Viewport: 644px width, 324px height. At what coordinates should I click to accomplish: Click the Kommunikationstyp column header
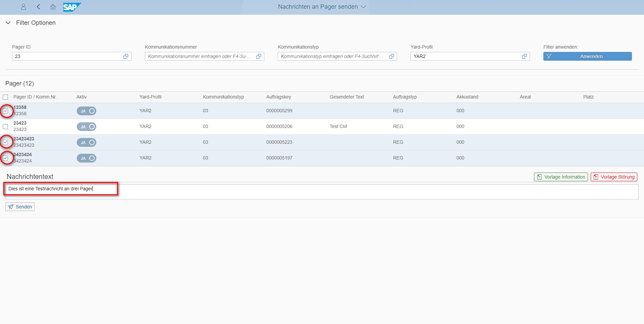[x=223, y=97]
